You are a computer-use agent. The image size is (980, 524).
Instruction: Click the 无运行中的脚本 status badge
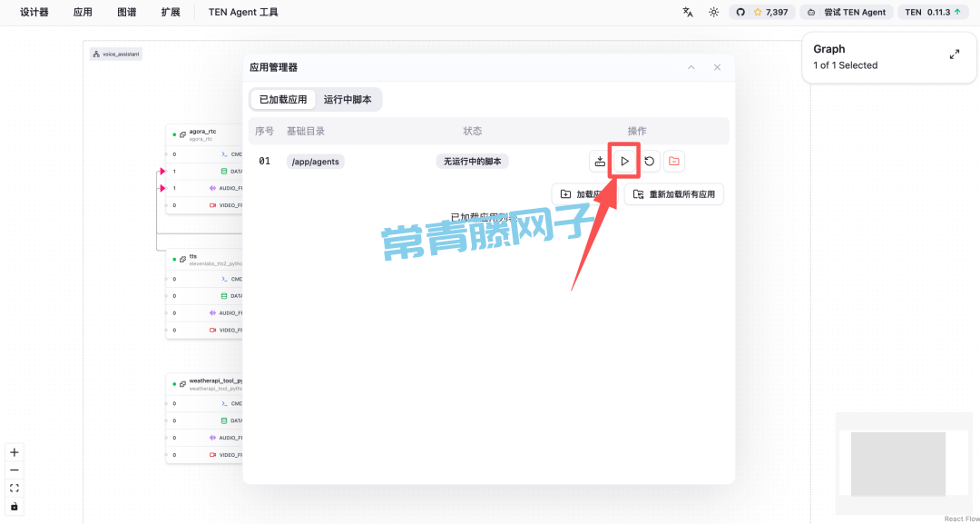(x=473, y=162)
